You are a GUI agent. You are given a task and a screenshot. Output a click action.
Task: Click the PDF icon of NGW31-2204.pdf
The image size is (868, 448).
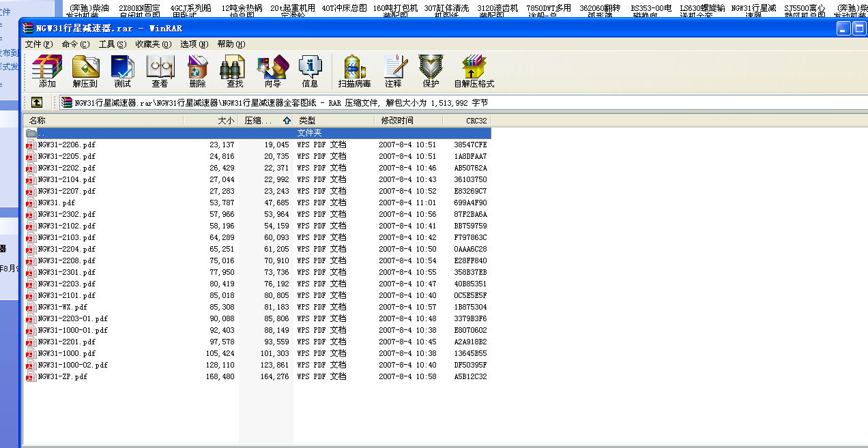(30, 249)
